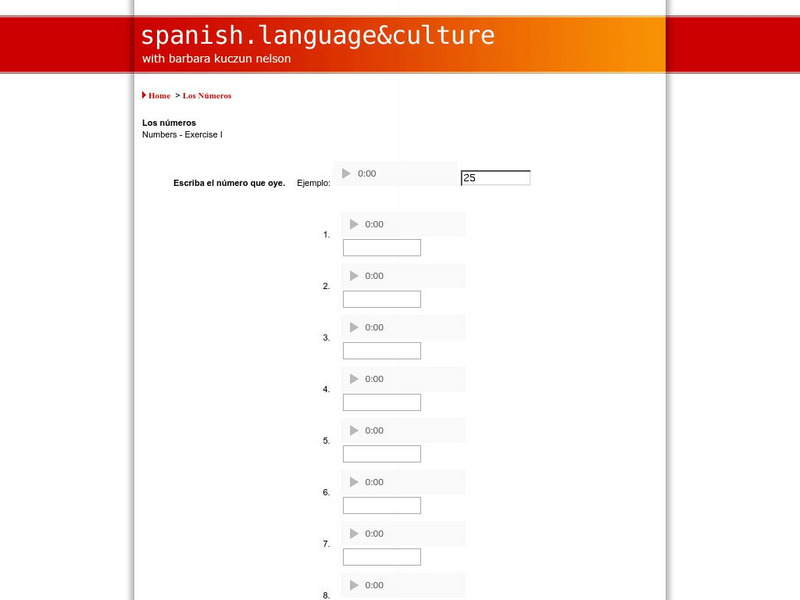Focus the answer box for question 6

pyautogui.click(x=382, y=505)
